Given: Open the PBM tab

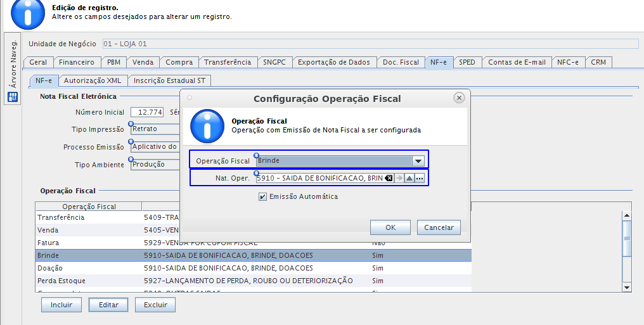Looking at the screenshot, I should [113, 62].
